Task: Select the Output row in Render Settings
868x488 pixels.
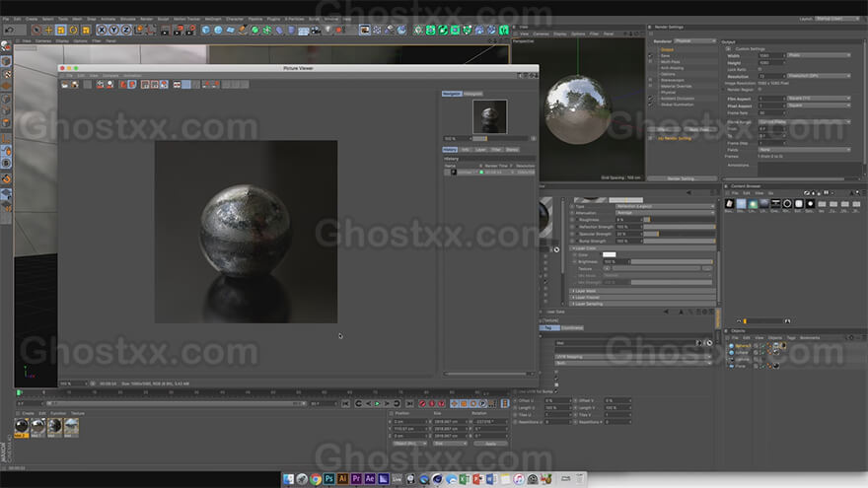Action: coord(667,49)
